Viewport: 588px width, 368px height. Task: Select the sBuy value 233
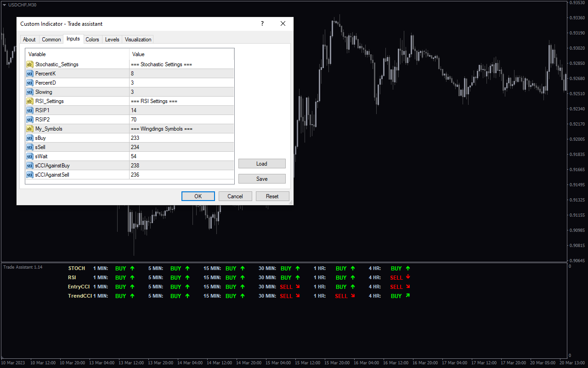(x=182, y=138)
